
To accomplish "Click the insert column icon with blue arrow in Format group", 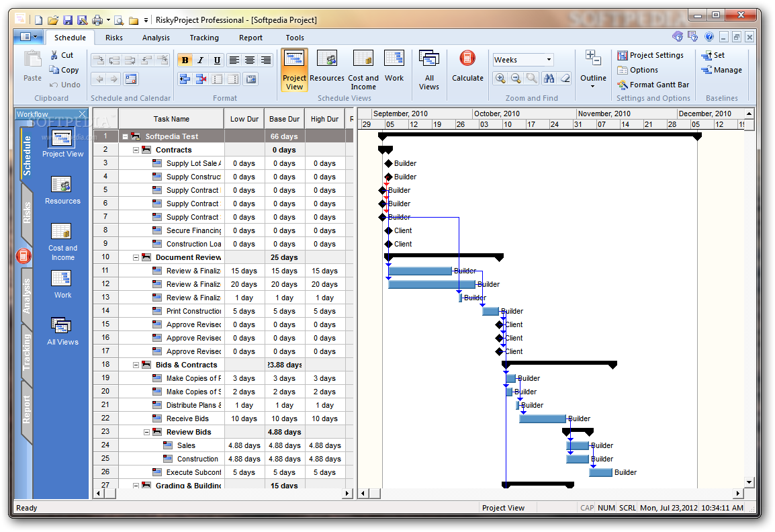I will click(185, 79).
